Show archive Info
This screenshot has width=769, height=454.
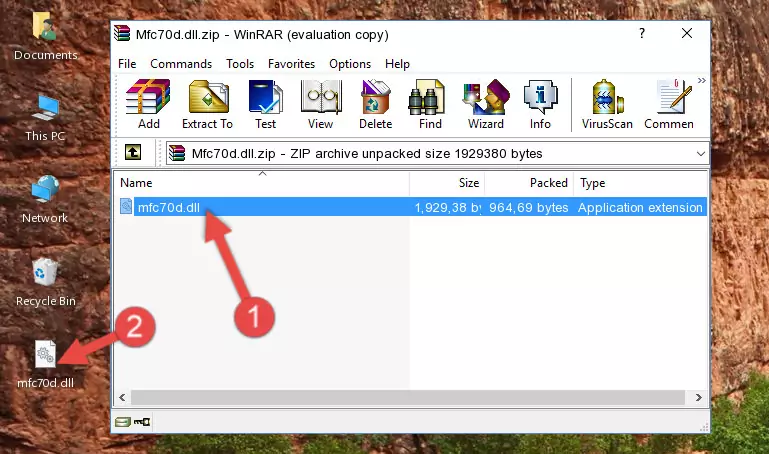coord(540,104)
